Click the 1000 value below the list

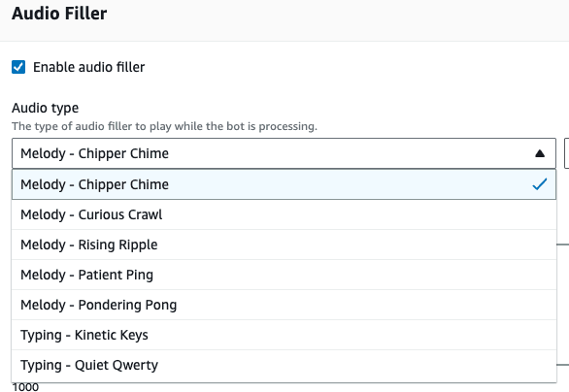coord(25,387)
